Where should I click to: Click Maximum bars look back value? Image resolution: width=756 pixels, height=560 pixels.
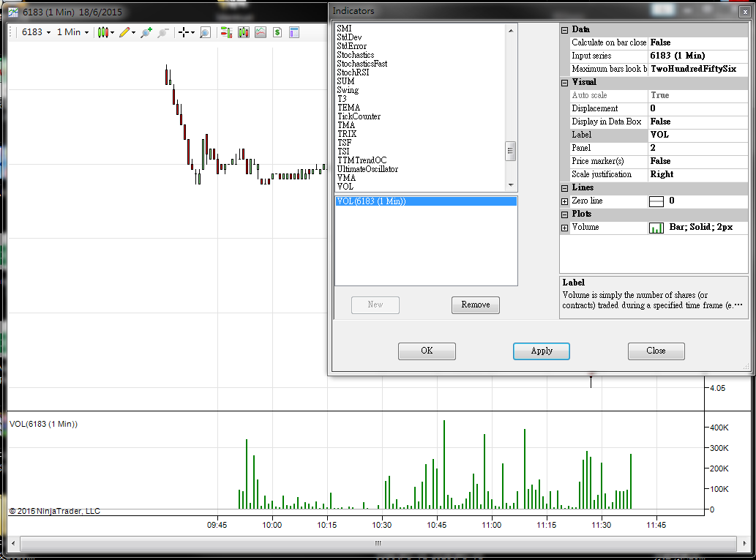(697, 69)
